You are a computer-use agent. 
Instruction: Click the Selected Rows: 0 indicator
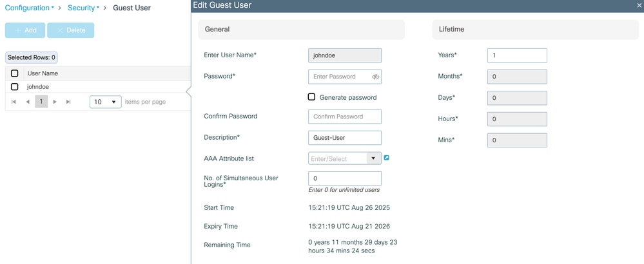tap(31, 58)
